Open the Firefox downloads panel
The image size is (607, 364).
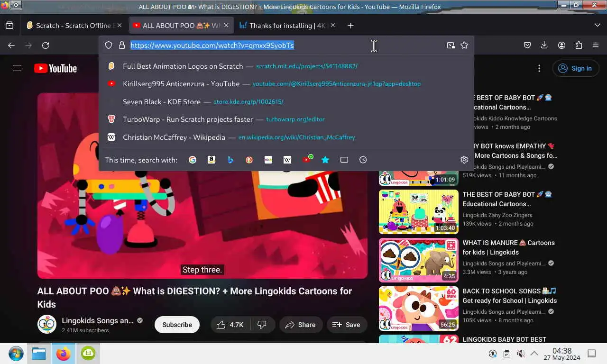tap(544, 45)
